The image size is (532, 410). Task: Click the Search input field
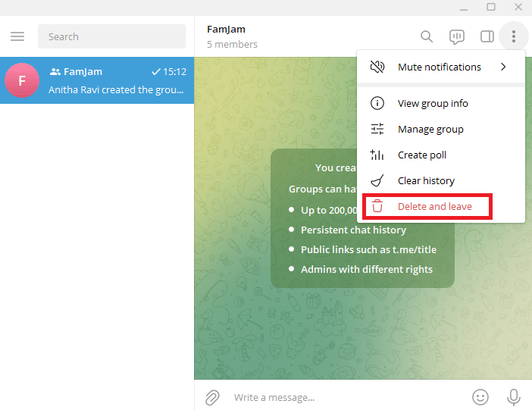coord(111,36)
